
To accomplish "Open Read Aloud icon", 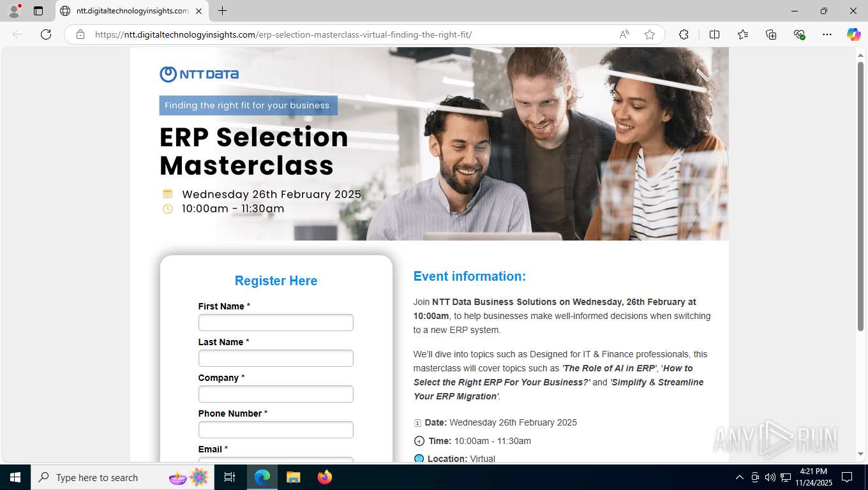I will click(624, 34).
